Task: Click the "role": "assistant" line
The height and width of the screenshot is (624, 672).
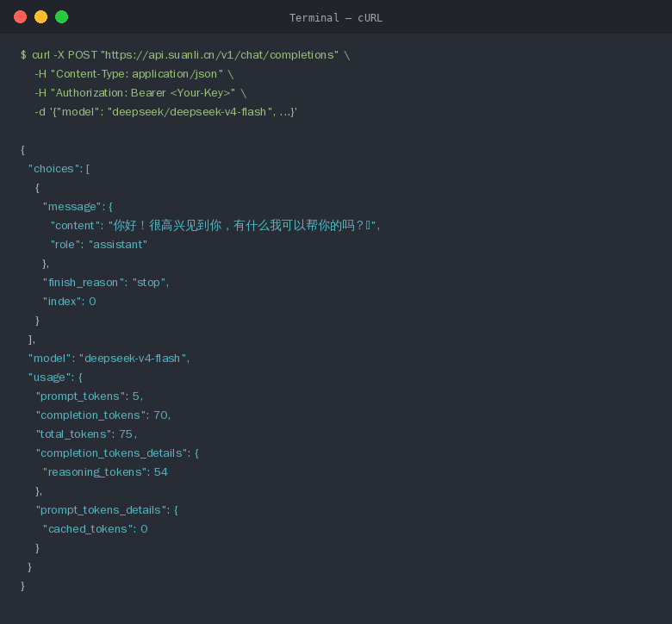Action: [x=99, y=245]
